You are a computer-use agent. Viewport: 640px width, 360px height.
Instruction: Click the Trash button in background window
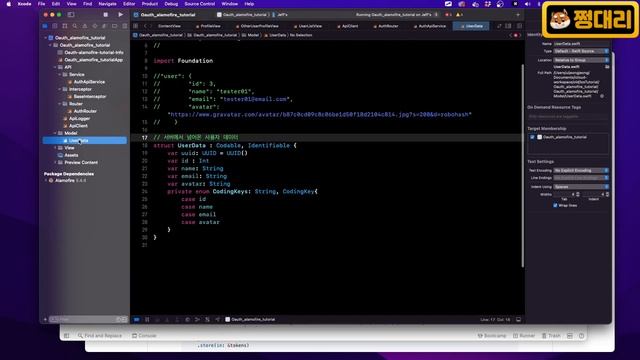click(551, 336)
